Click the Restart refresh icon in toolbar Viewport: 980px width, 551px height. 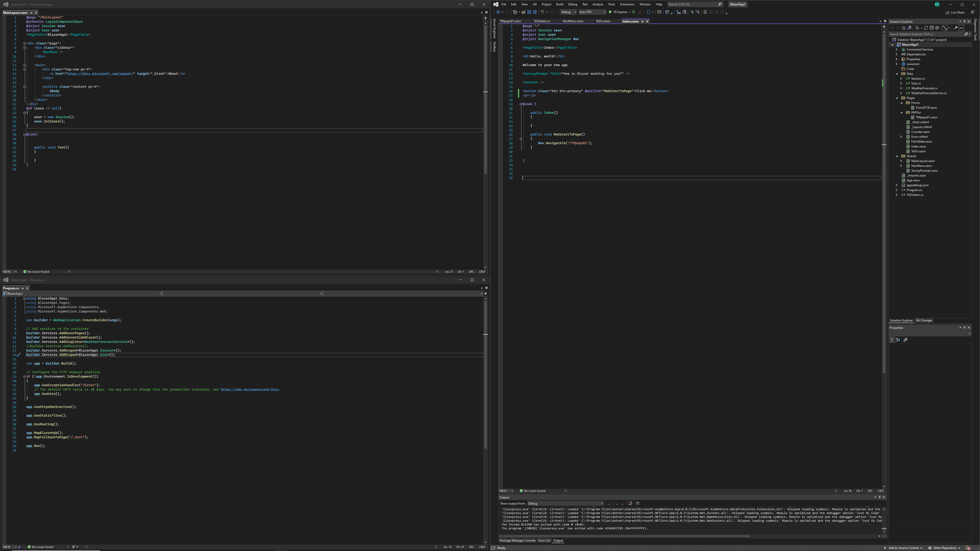point(649,12)
